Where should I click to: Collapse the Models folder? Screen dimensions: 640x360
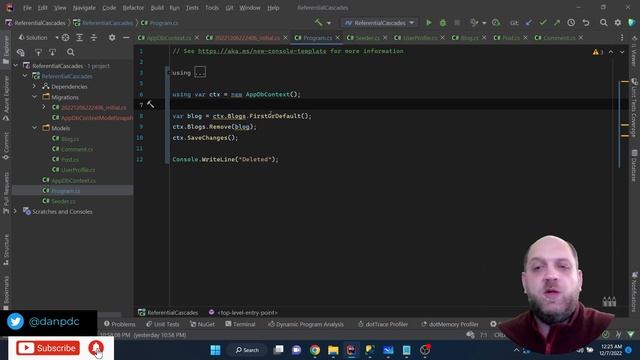[x=35, y=128]
